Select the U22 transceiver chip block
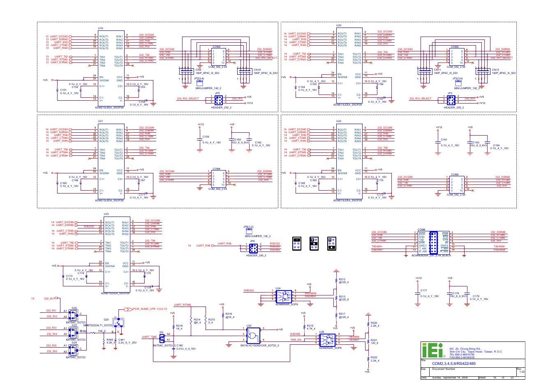 coord(349,161)
